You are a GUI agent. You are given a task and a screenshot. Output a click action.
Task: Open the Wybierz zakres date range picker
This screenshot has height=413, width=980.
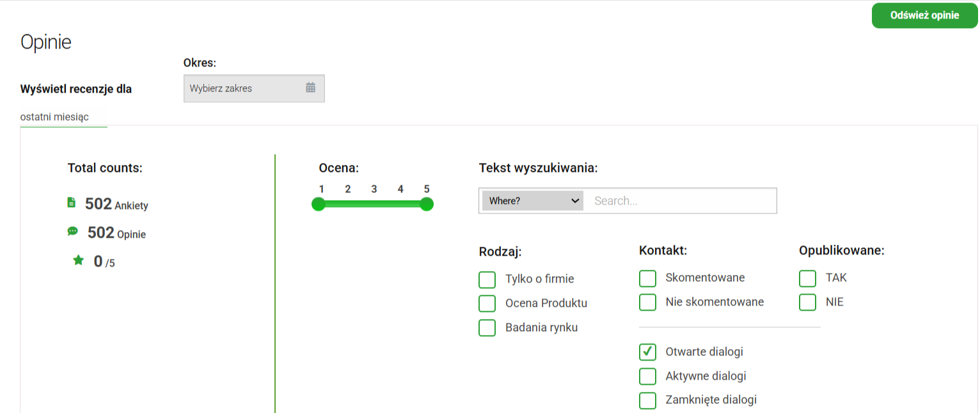tap(246, 88)
